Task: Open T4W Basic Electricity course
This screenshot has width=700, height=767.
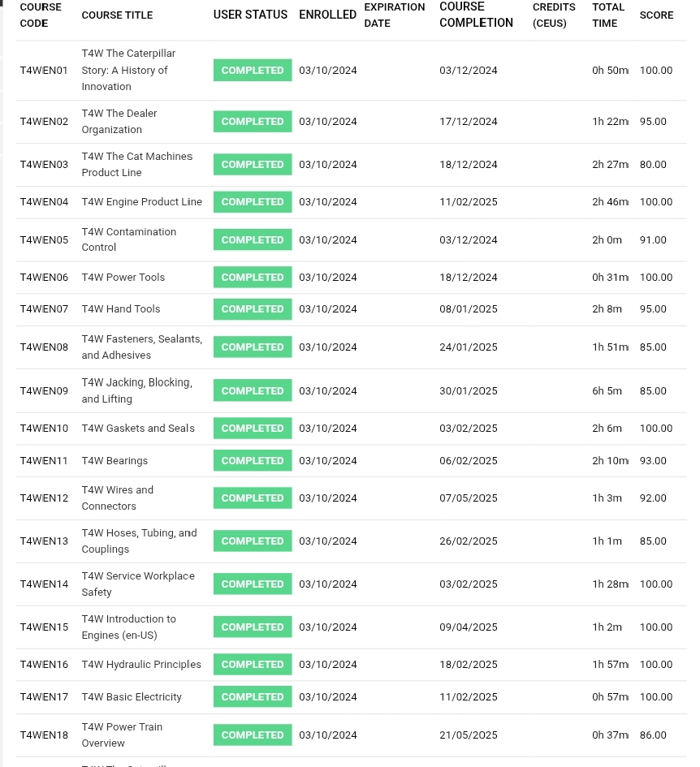Action: 132,696
